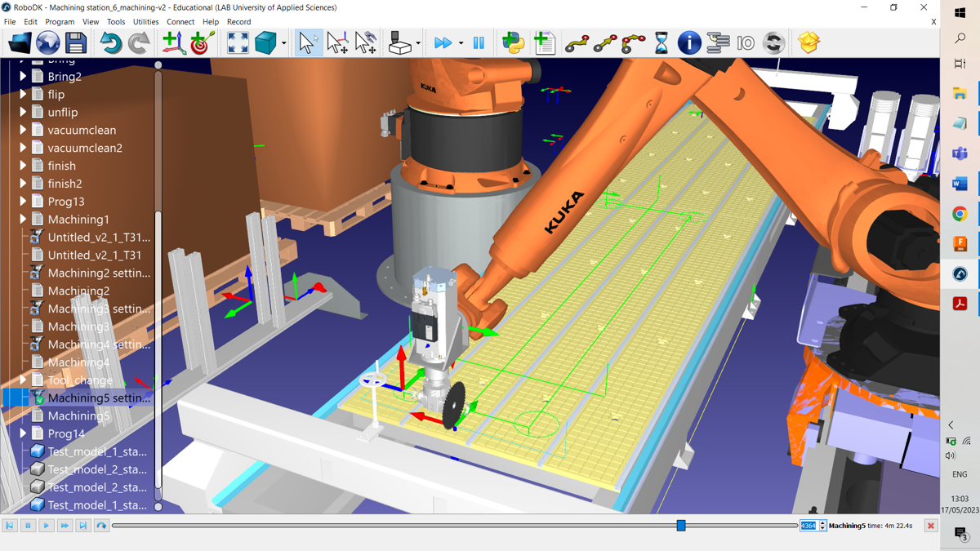The width and height of the screenshot is (980, 551).
Task: Open the Utilities menu
Action: click(145, 22)
